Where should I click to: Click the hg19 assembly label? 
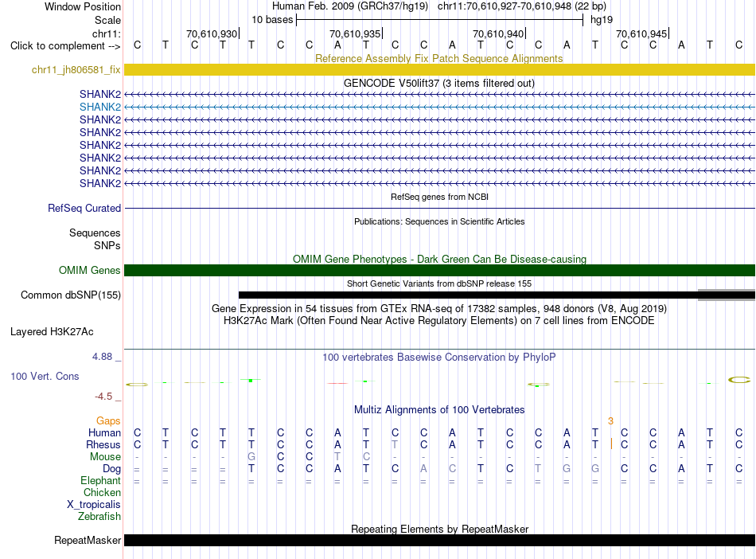pos(602,20)
